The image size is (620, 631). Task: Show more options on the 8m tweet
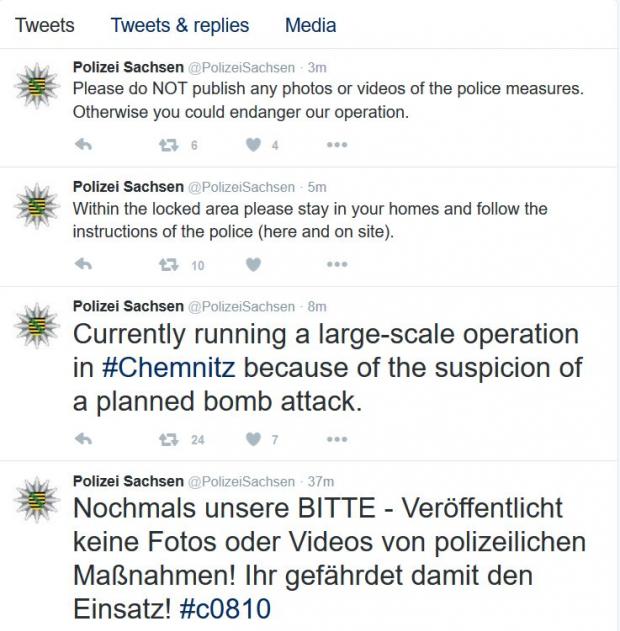pyautogui.click(x=337, y=439)
